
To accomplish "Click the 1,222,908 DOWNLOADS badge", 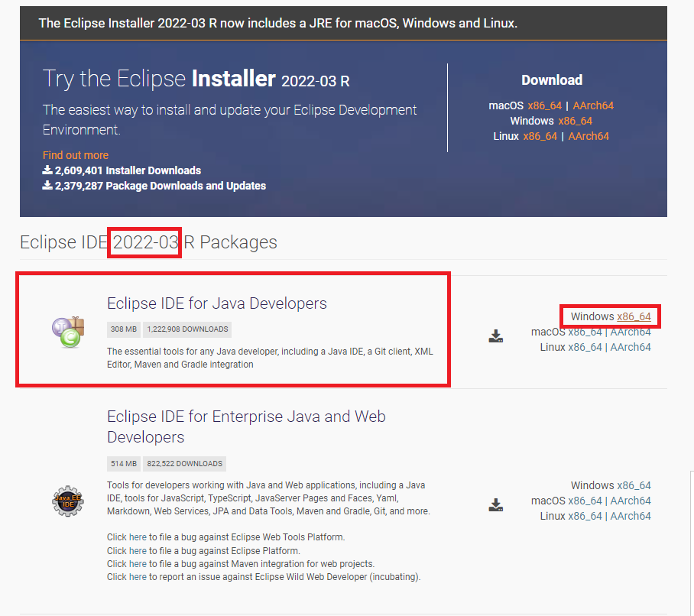I will click(x=187, y=329).
